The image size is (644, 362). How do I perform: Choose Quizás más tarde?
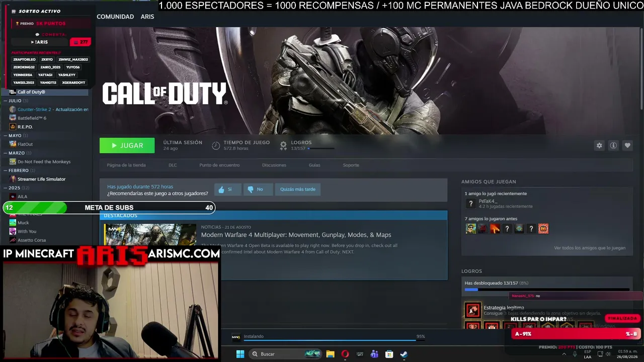298,190
